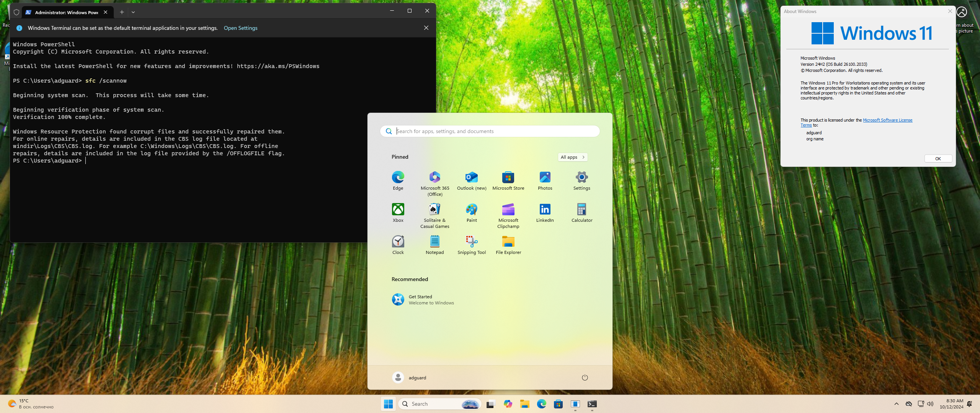Click the 'Pinned' section heading
Screen dimensions: 980x413
400,157
